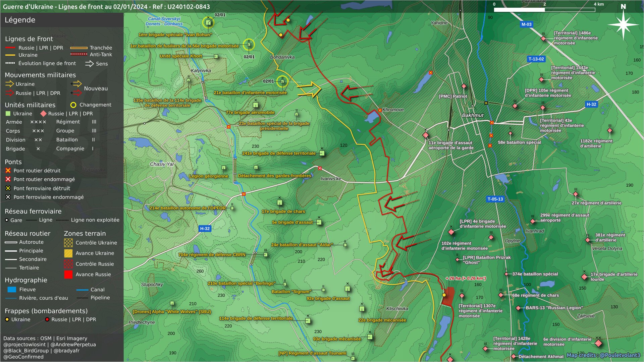Click the Map credits @Pouletvolant3 text

(603, 355)
